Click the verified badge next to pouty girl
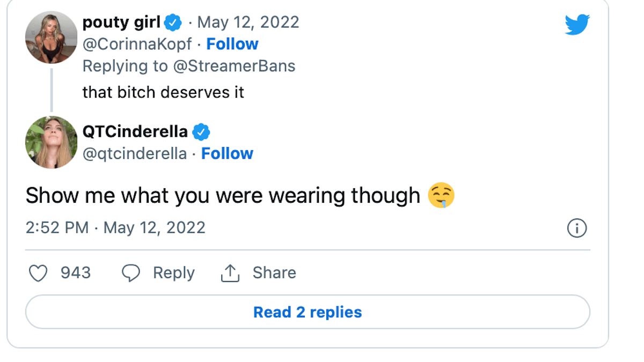This screenshot has width=644, height=362. (x=173, y=22)
